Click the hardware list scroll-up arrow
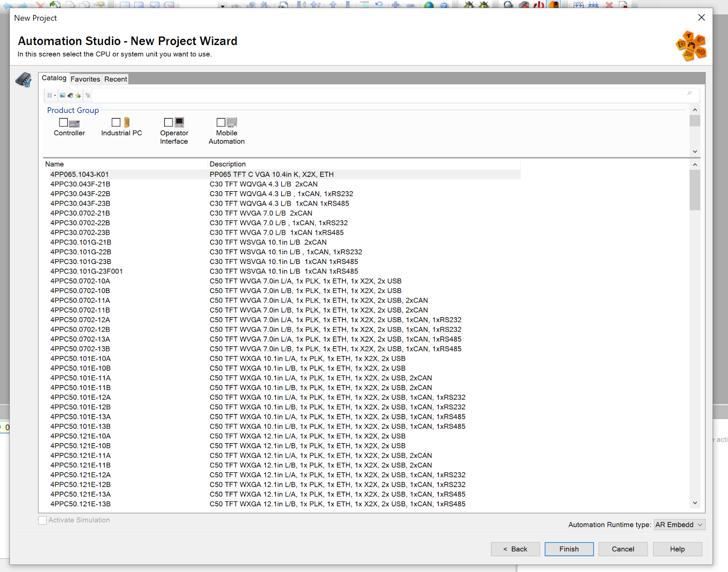This screenshot has height=572, width=728. coord(695,165)
